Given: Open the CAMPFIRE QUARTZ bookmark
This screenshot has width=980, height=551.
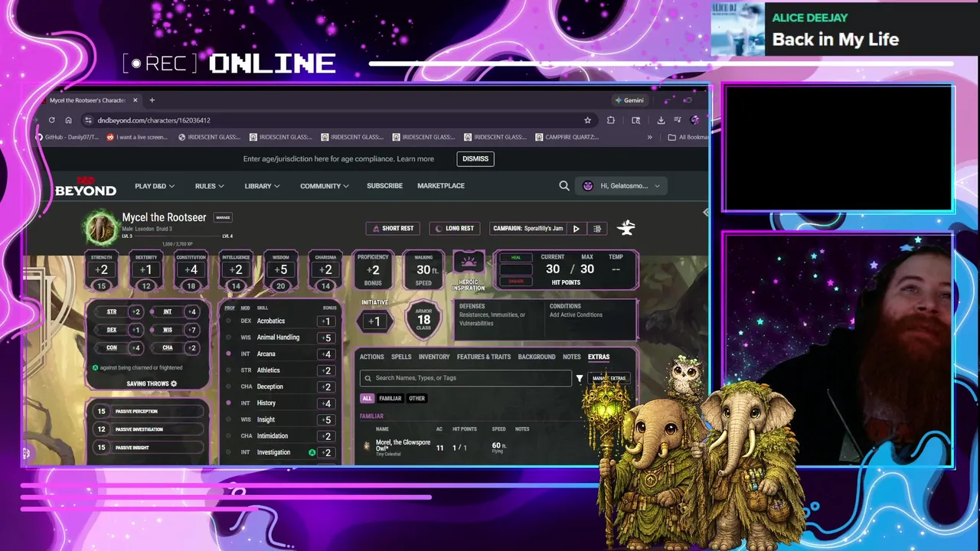Looking at the screenshot, I should click(x=567, y=137).
